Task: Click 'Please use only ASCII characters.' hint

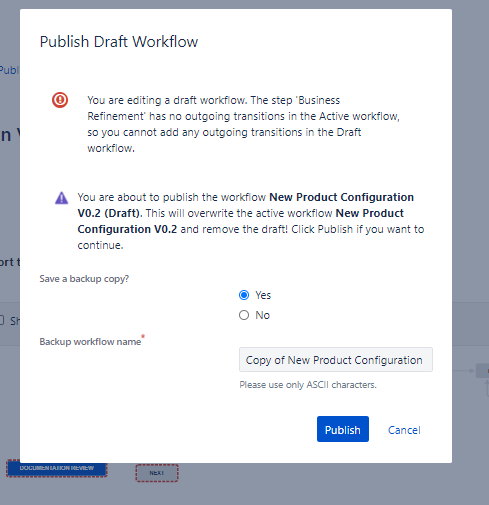Action: (308, 385)
